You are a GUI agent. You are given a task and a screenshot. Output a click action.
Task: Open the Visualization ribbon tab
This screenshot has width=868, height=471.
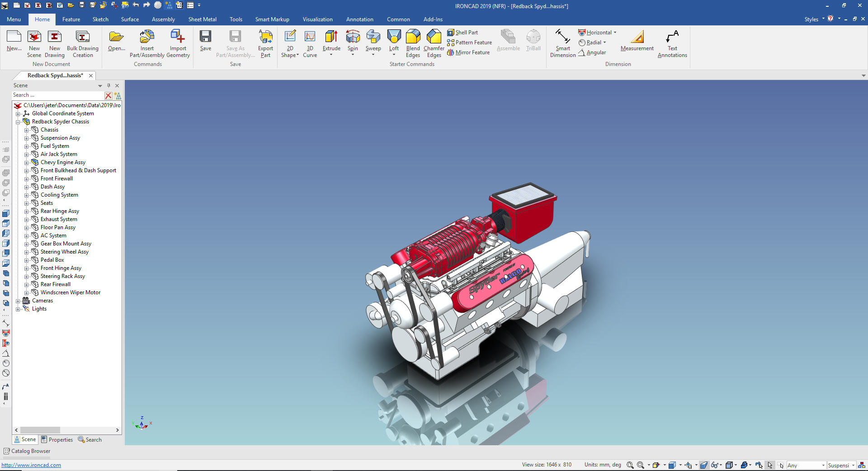(317, 19)
